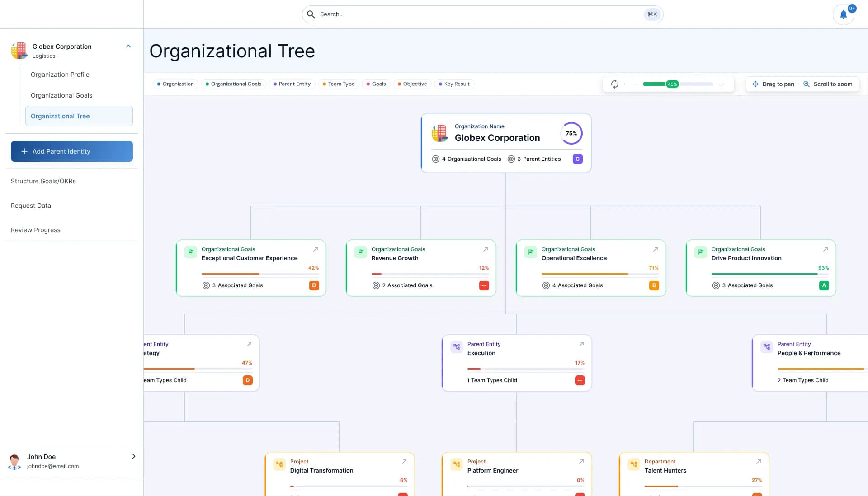868x496 pixels.
Task: Click the 45% zoom slider handle
Action: click(x=672, y=84)
